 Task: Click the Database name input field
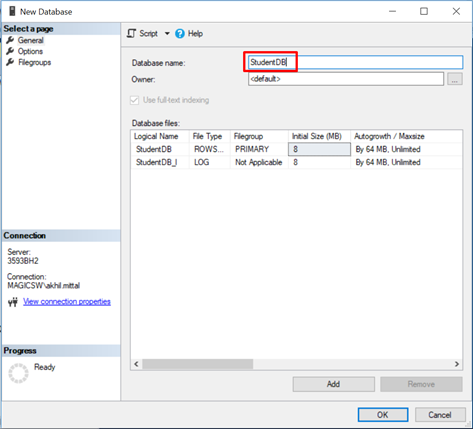355,62
